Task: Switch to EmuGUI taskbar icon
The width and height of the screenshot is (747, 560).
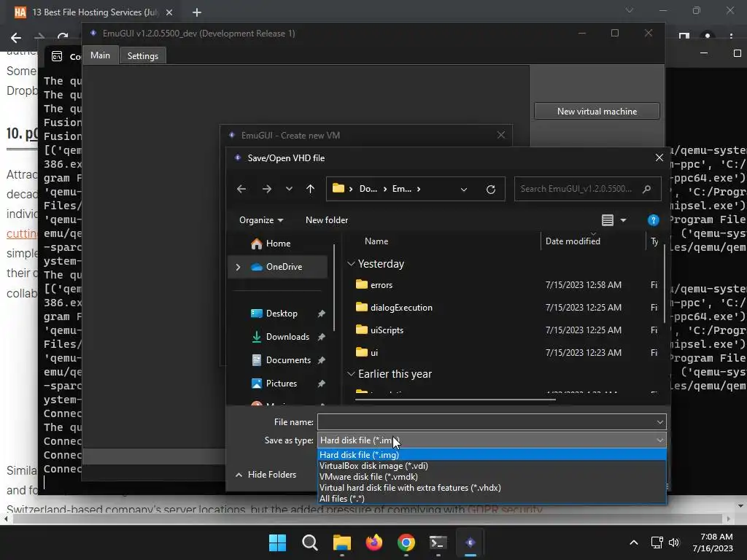Action: (x=471, y=542)
